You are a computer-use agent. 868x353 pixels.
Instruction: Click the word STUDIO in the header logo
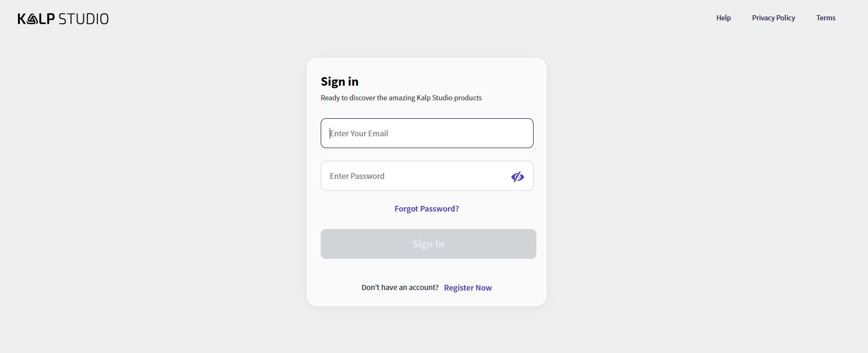[84, 19]
